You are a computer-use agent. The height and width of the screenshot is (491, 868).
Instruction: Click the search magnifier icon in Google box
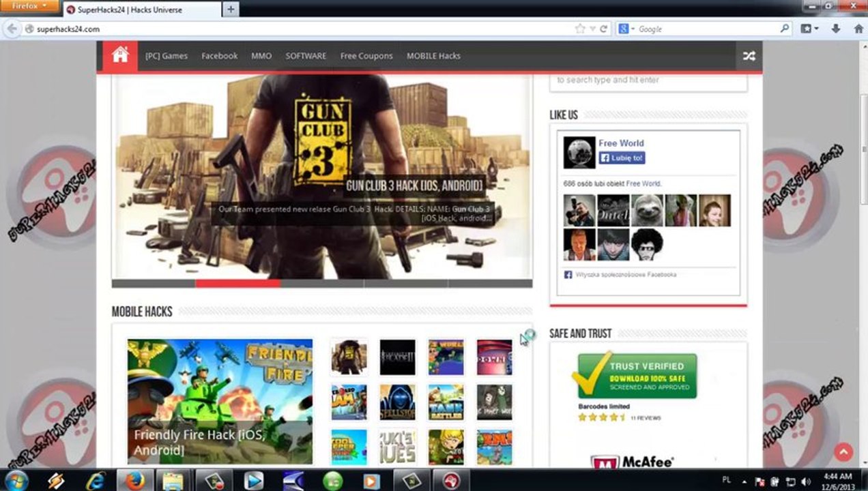point(785,29)
